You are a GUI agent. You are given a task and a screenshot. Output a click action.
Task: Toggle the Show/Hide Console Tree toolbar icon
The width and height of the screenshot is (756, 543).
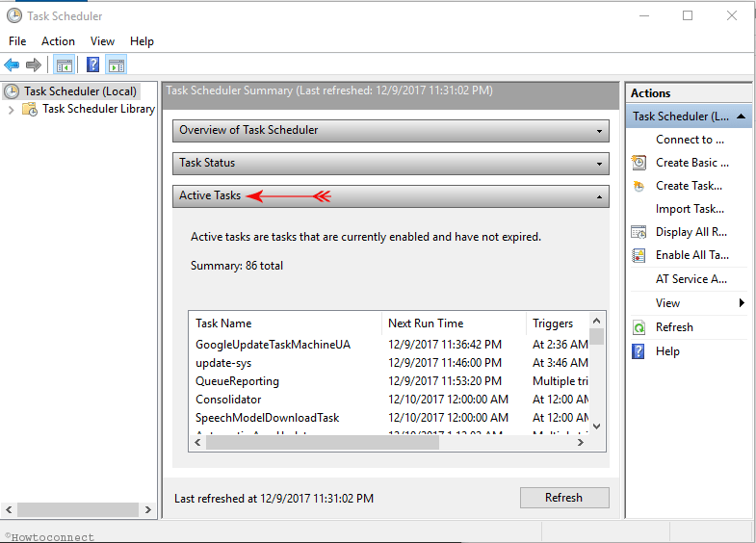pyautogui.click(x=65, y=65)
